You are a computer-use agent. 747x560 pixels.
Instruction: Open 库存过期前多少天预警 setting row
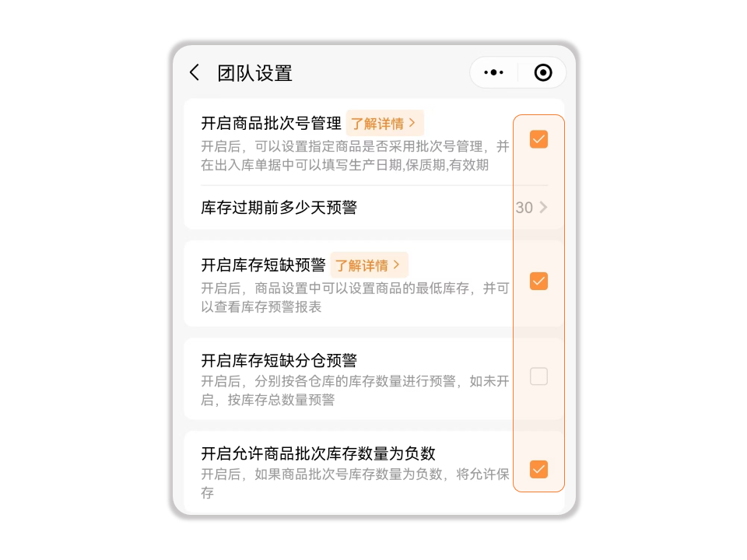tap(374, 208)
